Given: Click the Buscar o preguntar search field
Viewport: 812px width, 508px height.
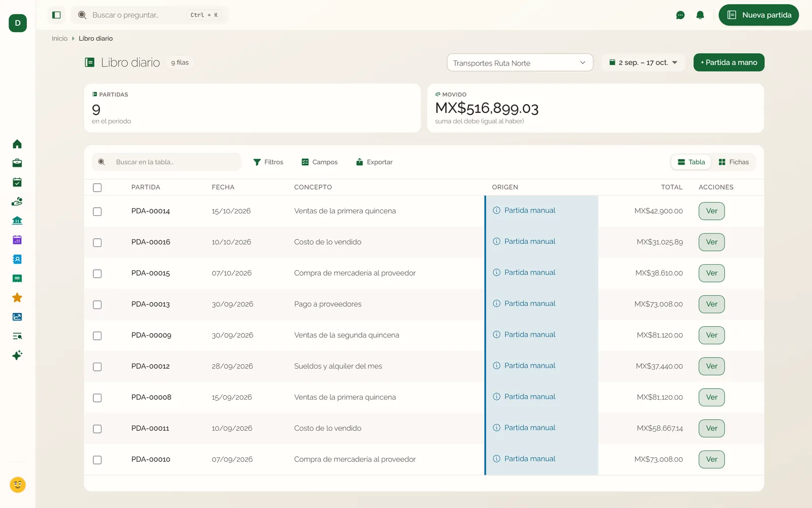Looking at the screenshot, I should point(150,15).
